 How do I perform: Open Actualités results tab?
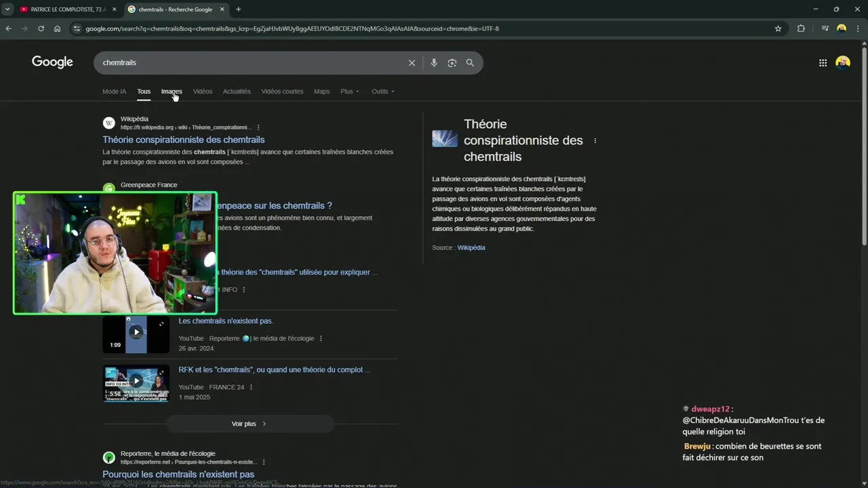point(237,91)
